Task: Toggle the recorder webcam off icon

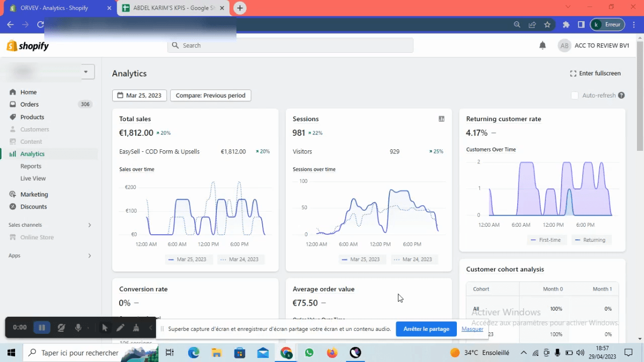Action: [x=61, y=327]
